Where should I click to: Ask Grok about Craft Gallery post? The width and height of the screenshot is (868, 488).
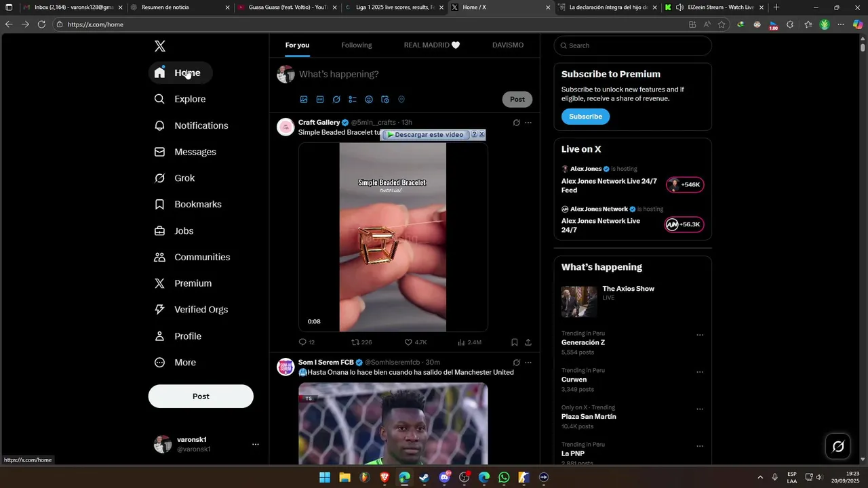coord(516,123)
